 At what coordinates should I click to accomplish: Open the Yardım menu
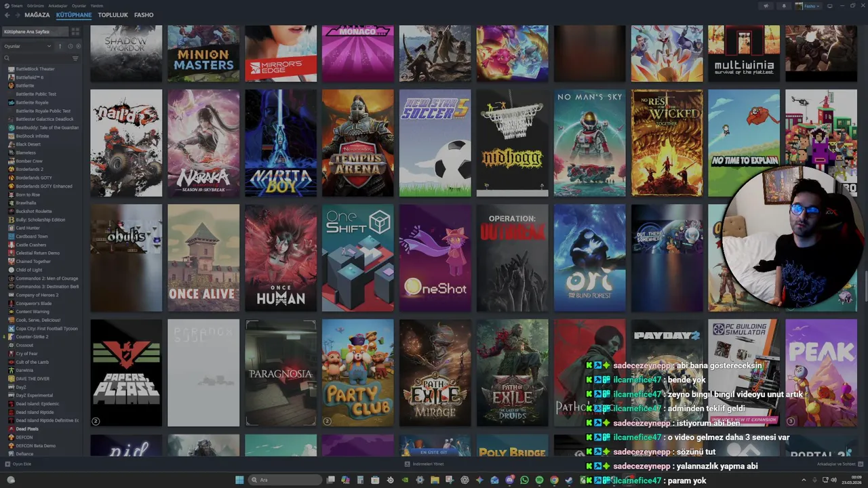[x=97, y=6]
